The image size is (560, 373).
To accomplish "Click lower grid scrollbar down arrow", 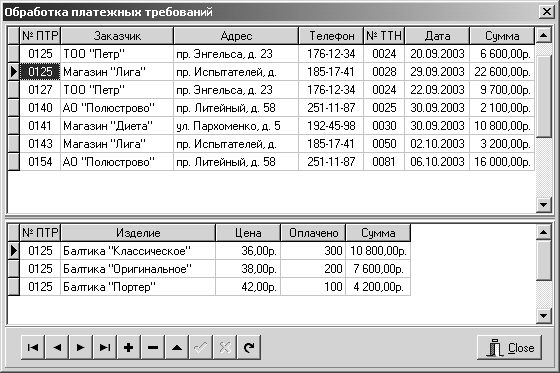I will pyautogui.click(x=544, y=315).
